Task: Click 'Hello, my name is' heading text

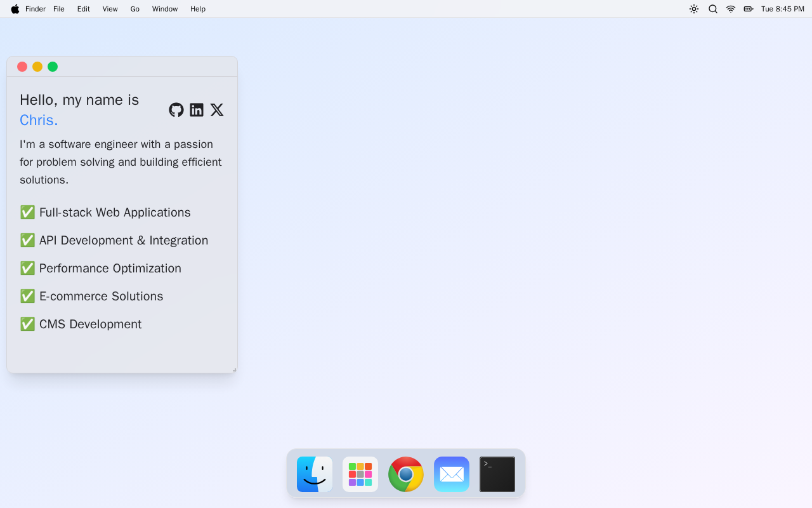Action: coord(79,100)
